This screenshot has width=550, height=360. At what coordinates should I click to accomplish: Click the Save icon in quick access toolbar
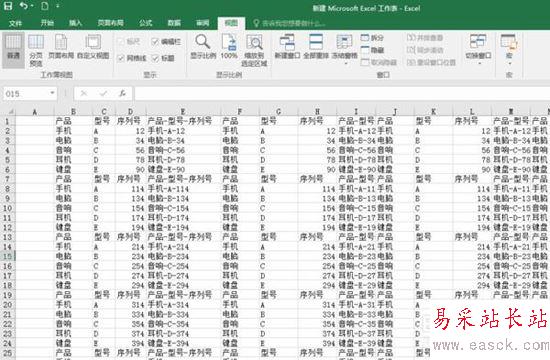point(8,6)
